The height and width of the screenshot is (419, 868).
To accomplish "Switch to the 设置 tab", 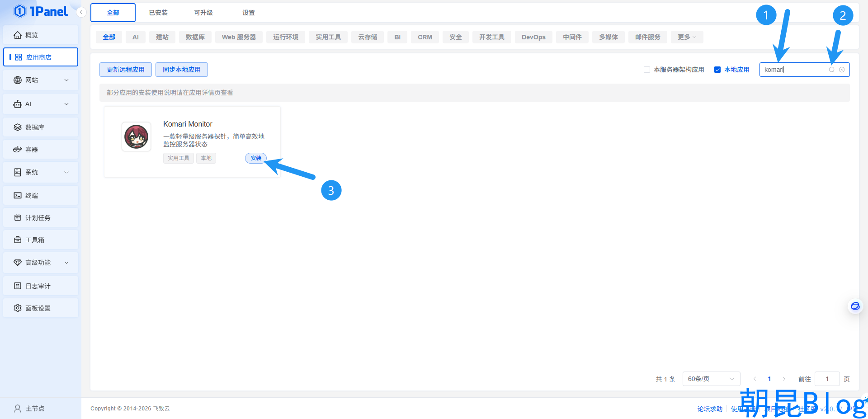I will pos(249,13).
